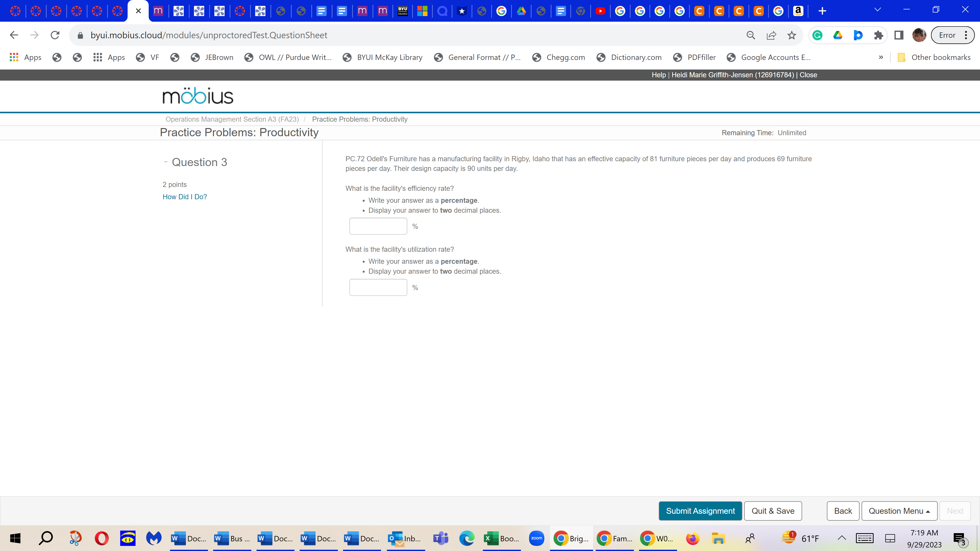Open the Question Menu dropdown

[899, 511]
